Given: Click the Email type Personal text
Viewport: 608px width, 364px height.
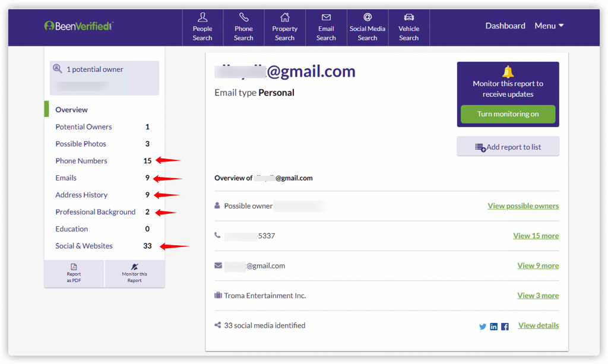Looking at the screenshot, I should pyautogui.click(x=254, y=93).
